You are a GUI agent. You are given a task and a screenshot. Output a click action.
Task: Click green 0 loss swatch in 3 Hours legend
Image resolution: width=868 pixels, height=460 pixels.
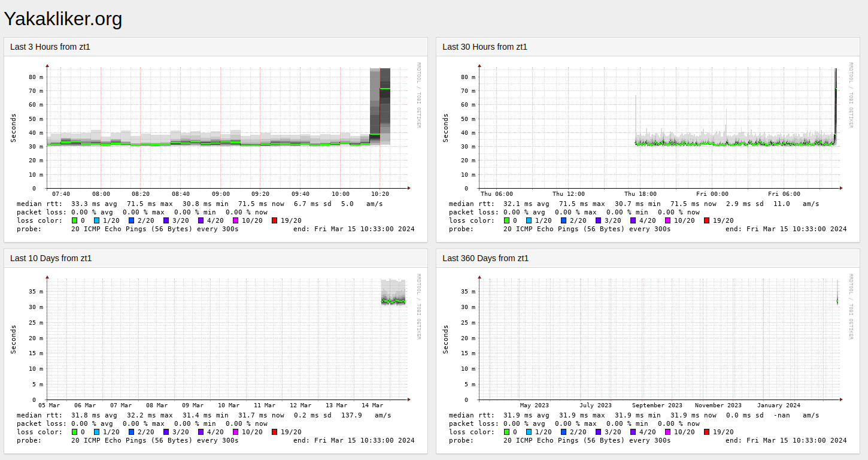click(x=74, y=220)
